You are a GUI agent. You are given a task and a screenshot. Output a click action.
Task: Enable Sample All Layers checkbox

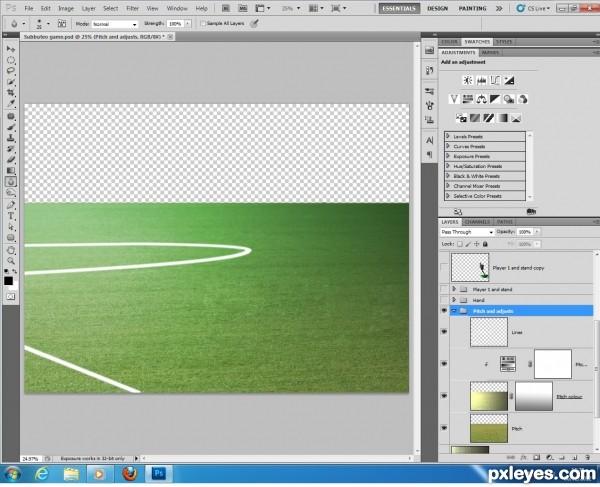tap(203, 24)
